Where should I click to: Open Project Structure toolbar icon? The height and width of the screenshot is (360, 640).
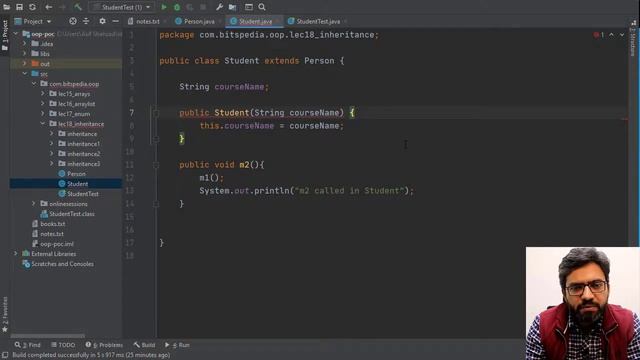tap(232, 7)
